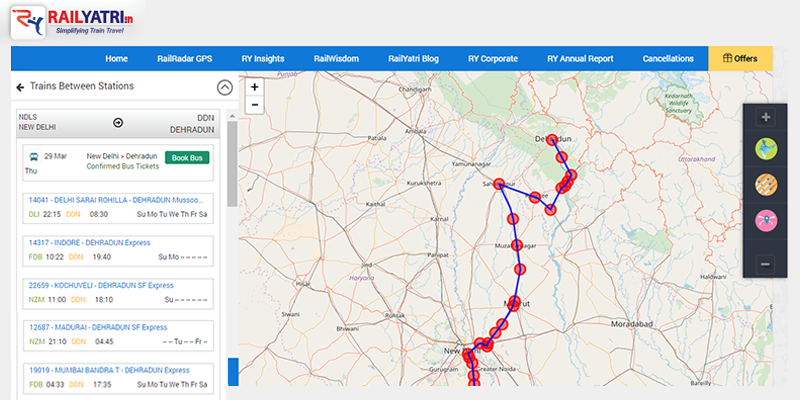Select the pink location pin icon
The width and height of the screenshot is (800, 400).
766,221
